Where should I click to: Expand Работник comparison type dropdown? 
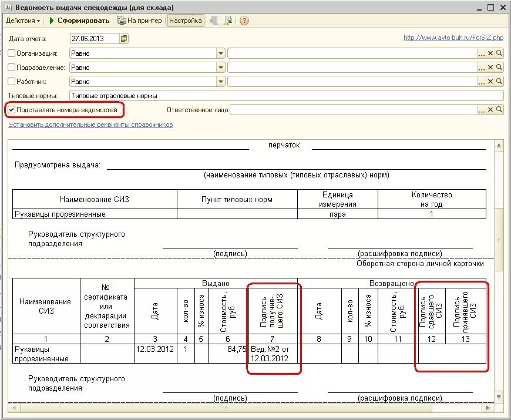coord(221,82)
